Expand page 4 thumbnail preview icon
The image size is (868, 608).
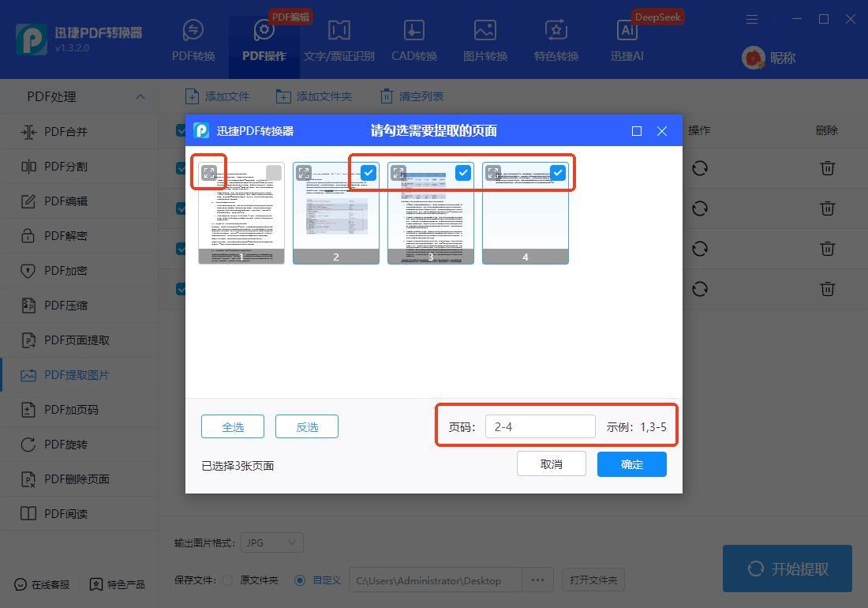(493, 173)
